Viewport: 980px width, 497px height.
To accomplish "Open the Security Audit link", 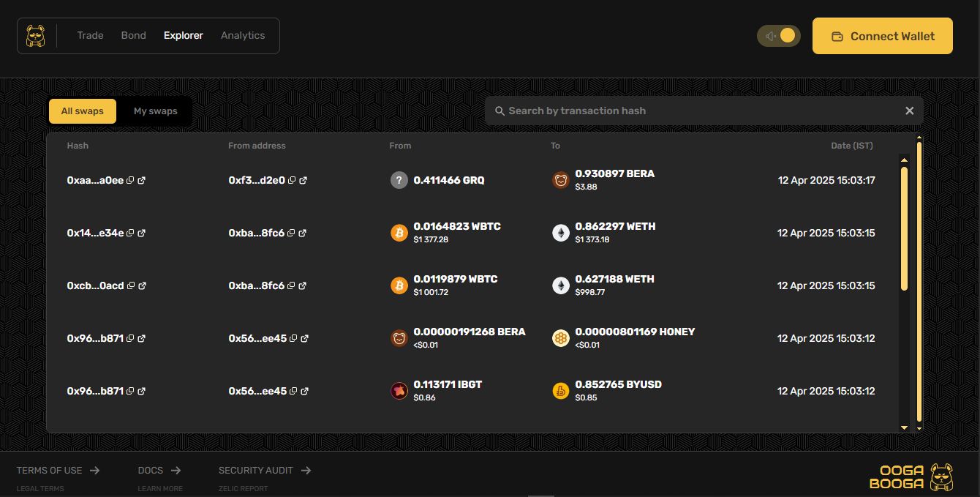I will [x=265, y=471].
